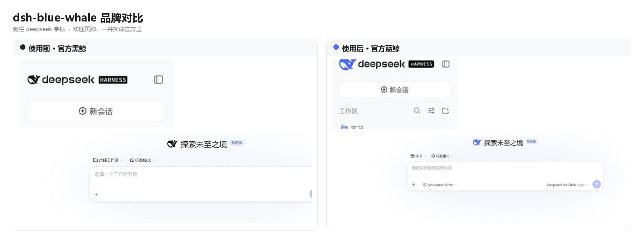Viewport: 644px width, 244px height.
Task: Open the 选择工作区 dropdown
Action: pos(108,160)
